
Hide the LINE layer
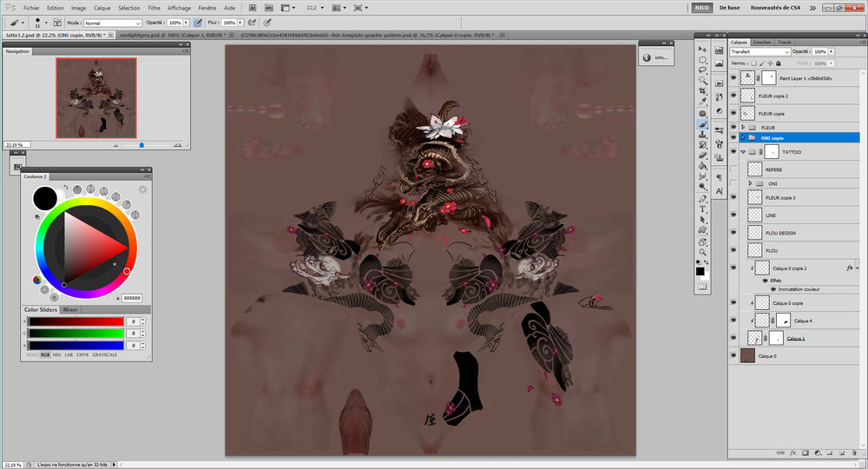pos(733,215)
